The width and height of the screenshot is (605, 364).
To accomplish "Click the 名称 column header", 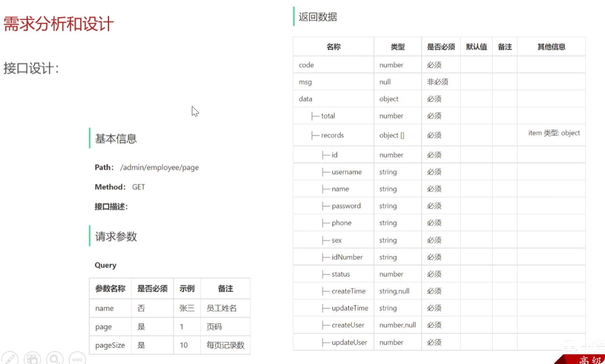I will click(x=333, y=47).
